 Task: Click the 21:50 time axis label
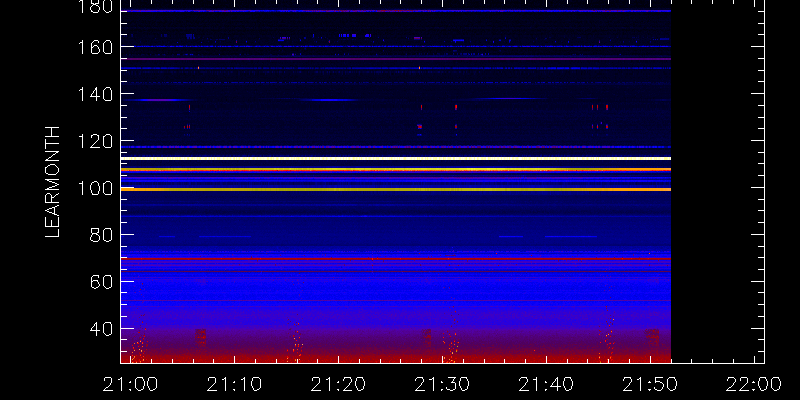tap(650, 384)
